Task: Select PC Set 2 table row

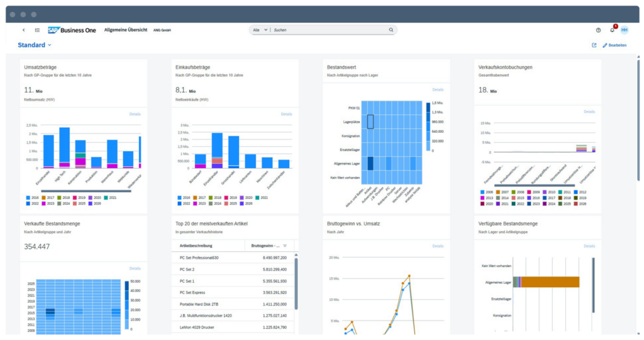Action: coord(233,269)
